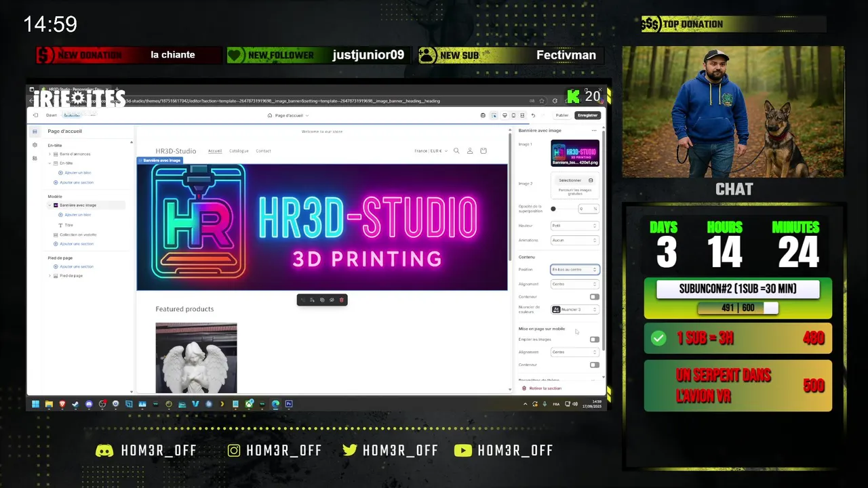This screenshot has width=868, height=488.
Task: Click the Windows Start button
Action: click(x=35, y=404)
